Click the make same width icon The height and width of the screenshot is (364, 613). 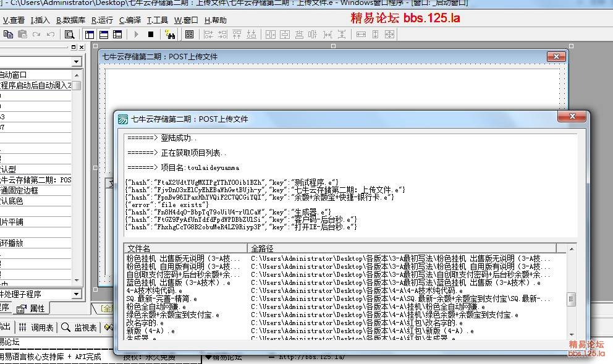tap(361, 35)
